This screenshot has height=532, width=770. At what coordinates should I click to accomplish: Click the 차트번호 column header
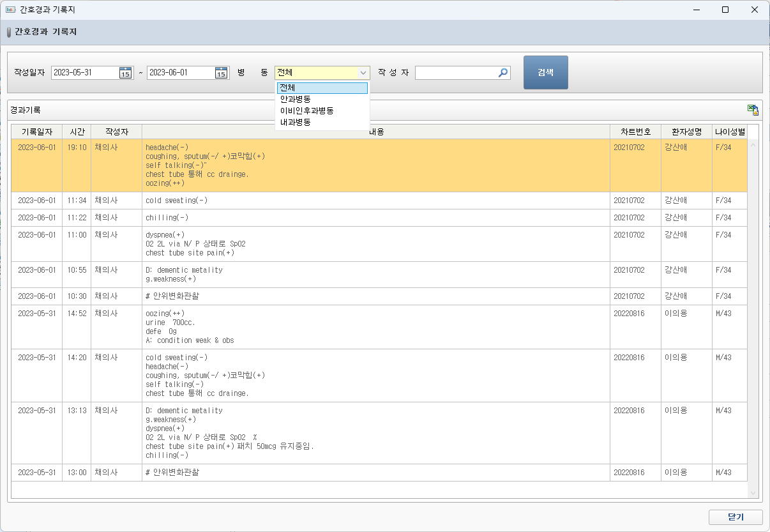click(x=635, y=132)
